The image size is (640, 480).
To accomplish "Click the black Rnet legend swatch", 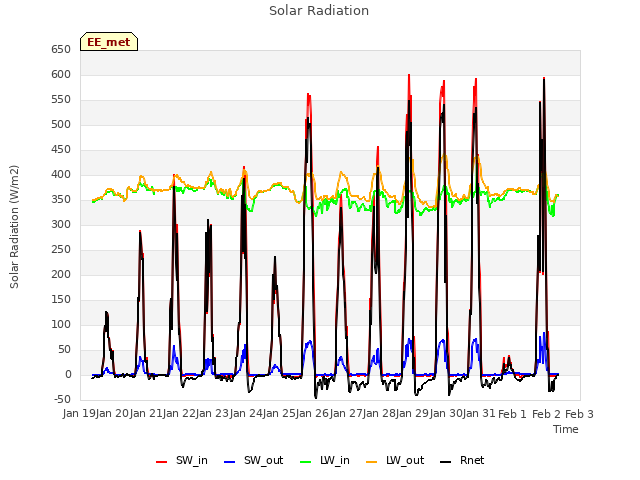I will coord(446,462).
